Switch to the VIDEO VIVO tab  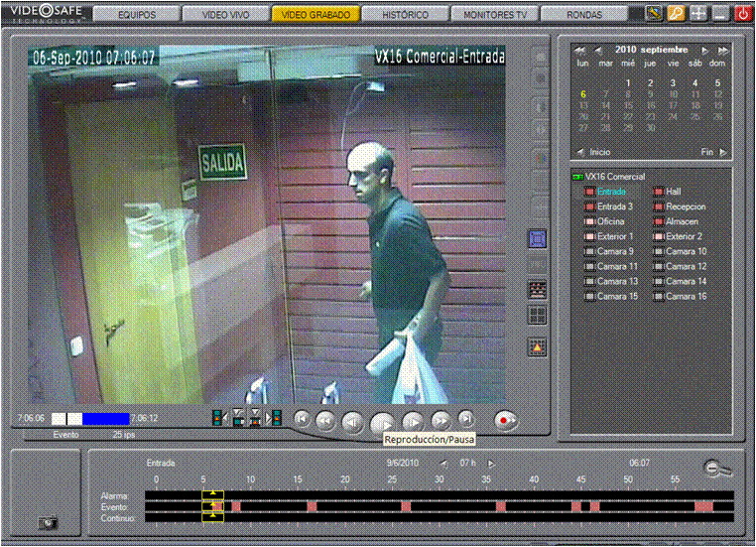tap(226, 15)
